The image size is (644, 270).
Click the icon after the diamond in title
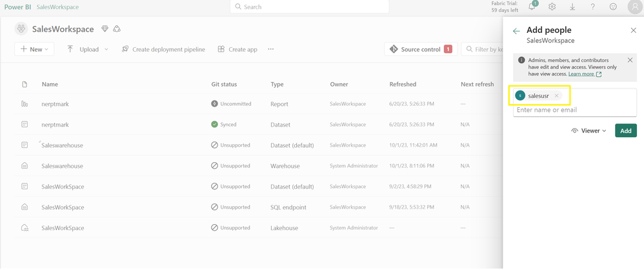click(x=117, y=29)
